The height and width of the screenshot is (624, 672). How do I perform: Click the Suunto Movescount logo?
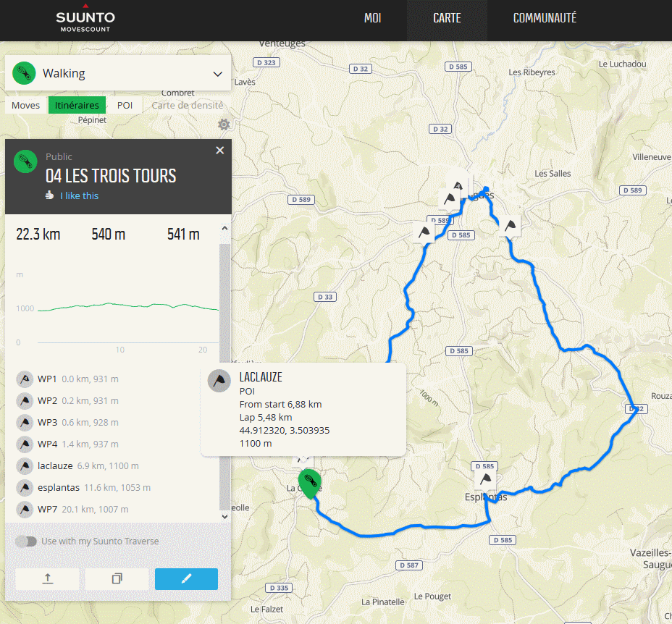[x=85, y=20]
